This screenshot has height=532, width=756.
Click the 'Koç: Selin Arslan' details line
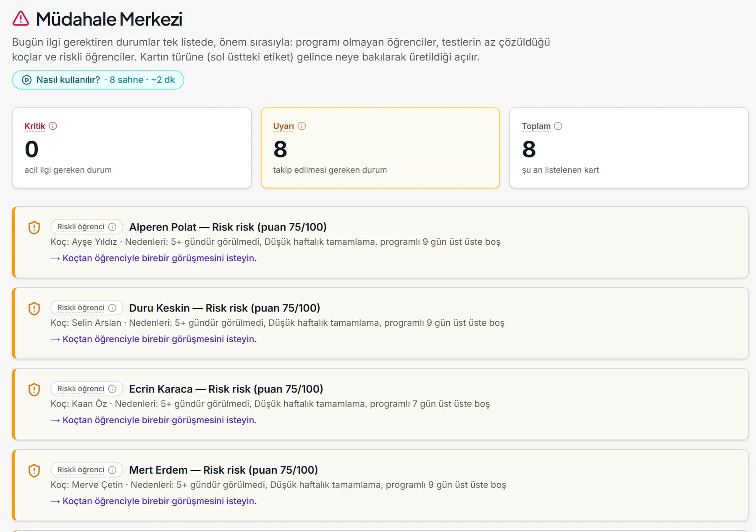click(x=278, y=323)
